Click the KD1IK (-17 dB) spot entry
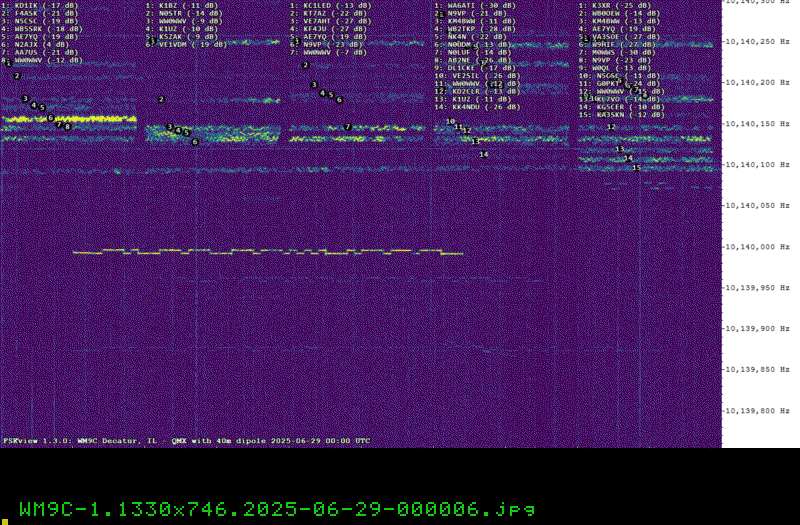 click(x=40, y=6)
